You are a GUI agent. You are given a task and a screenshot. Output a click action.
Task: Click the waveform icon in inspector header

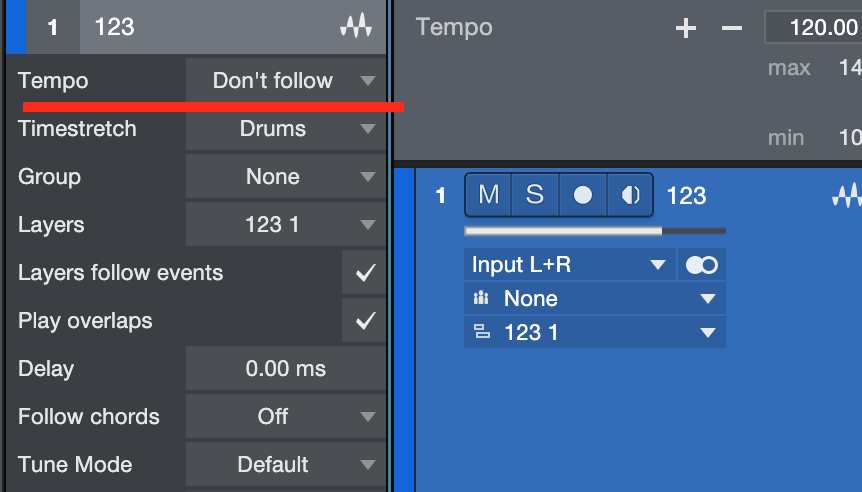(355, 28)
